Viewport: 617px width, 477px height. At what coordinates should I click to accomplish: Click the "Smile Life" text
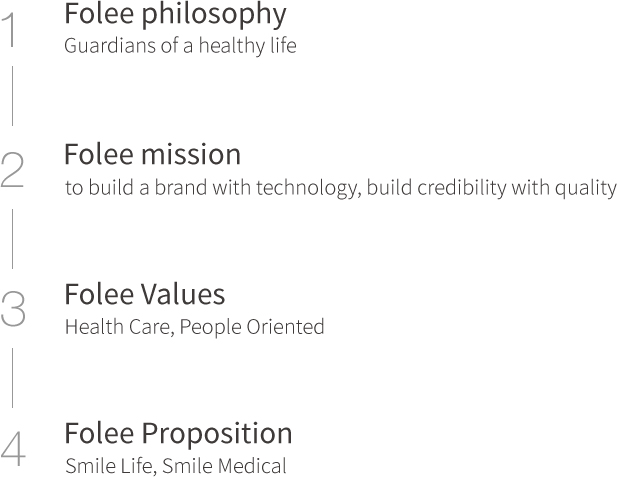click(108, 466)
